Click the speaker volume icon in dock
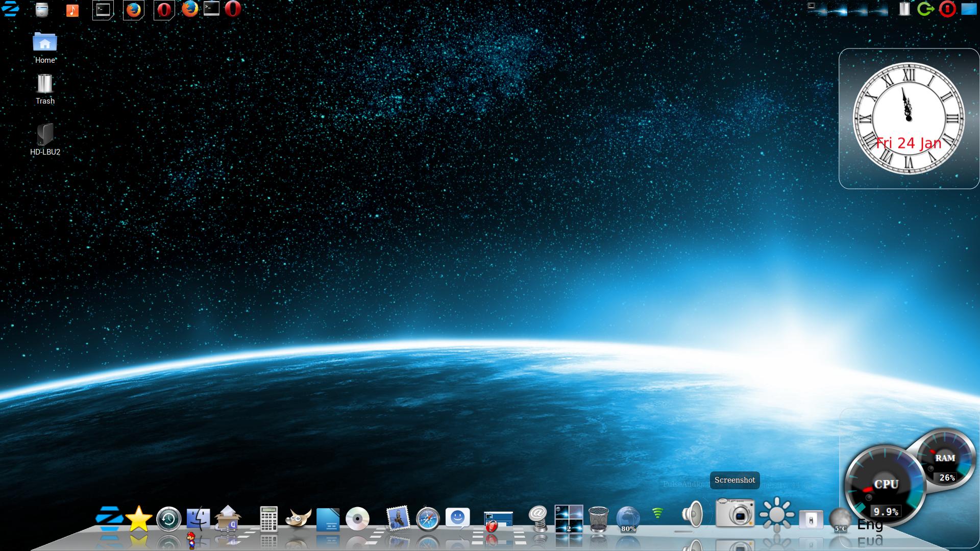 (x=693, y=514)
